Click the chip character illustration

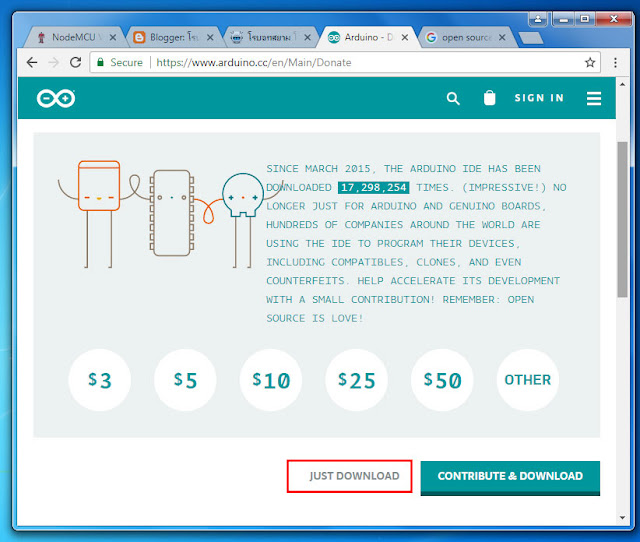click(171, 213)
